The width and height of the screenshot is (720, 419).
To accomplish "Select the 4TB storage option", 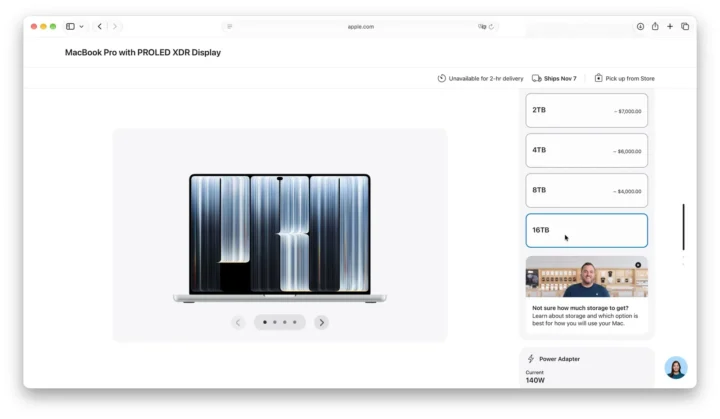I will coord(586,150).
